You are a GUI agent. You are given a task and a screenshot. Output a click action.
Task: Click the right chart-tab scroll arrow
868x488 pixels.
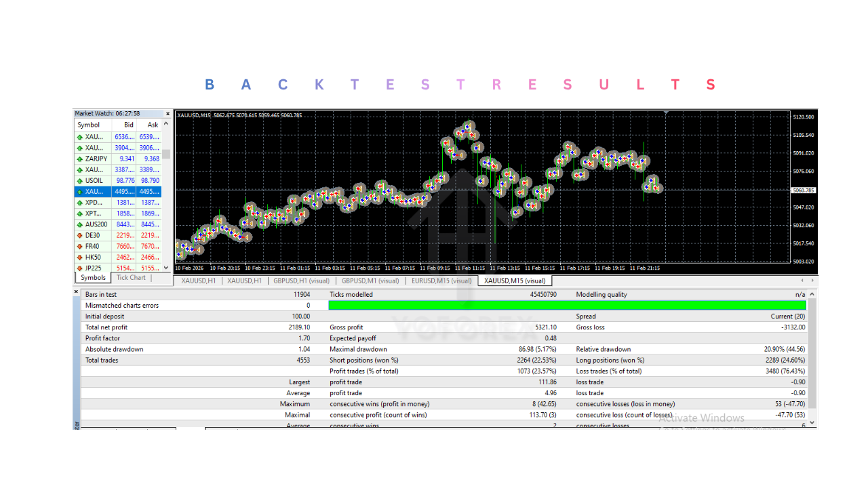[811, 280]
